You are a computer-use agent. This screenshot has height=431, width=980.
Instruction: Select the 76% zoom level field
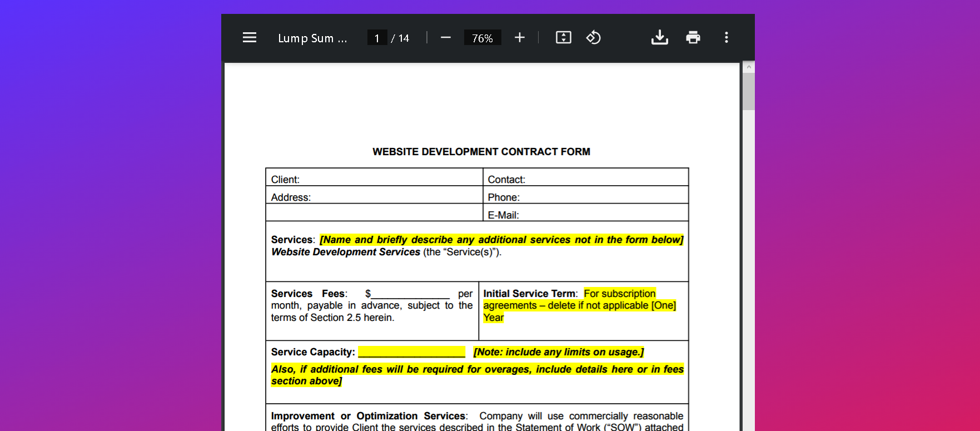[x=482, y=38]
